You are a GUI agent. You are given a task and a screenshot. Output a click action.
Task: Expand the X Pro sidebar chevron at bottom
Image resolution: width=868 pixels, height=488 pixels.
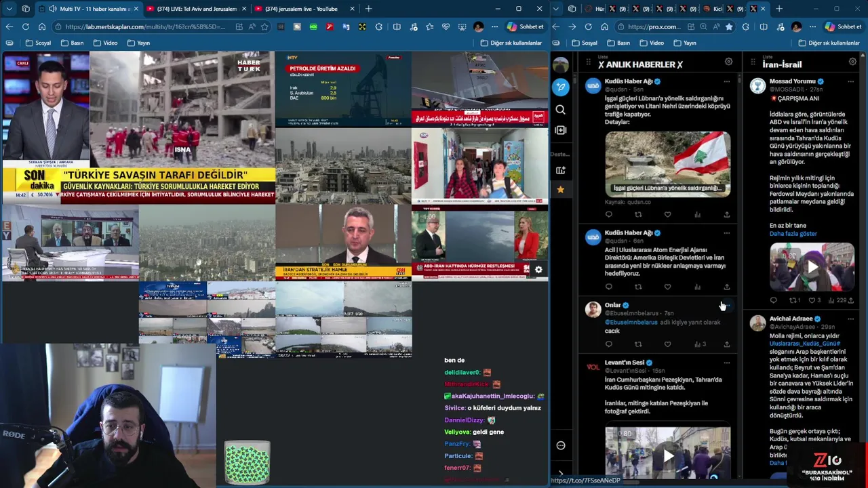[x=560, y=474]
